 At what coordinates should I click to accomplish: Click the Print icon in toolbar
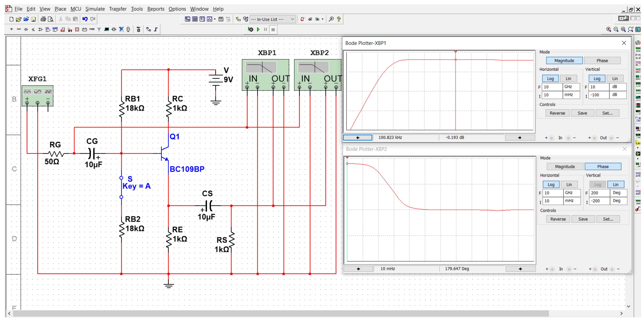pos(43,19)
